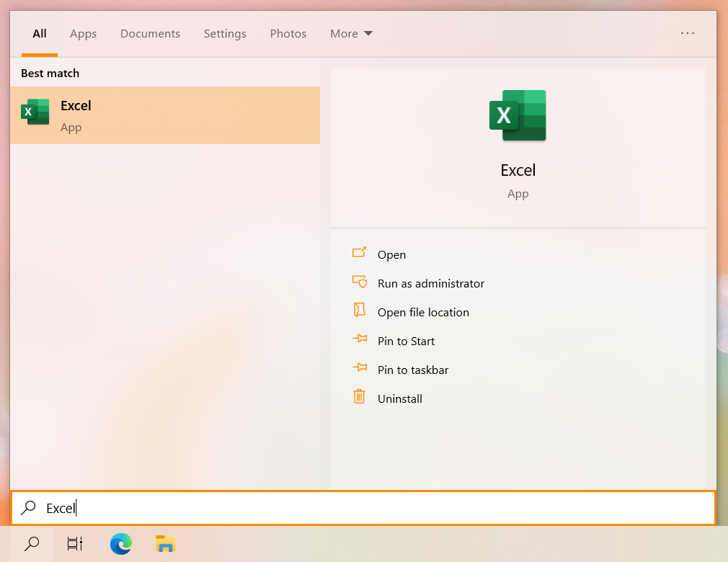Click the Best match heading
728x562 pixels.
pyautogui.click(x=50, y=73)
